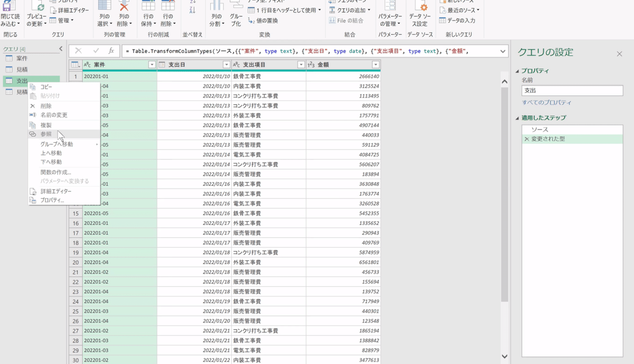
Task: Click 列の分割 split column icon
Action: 216,5
